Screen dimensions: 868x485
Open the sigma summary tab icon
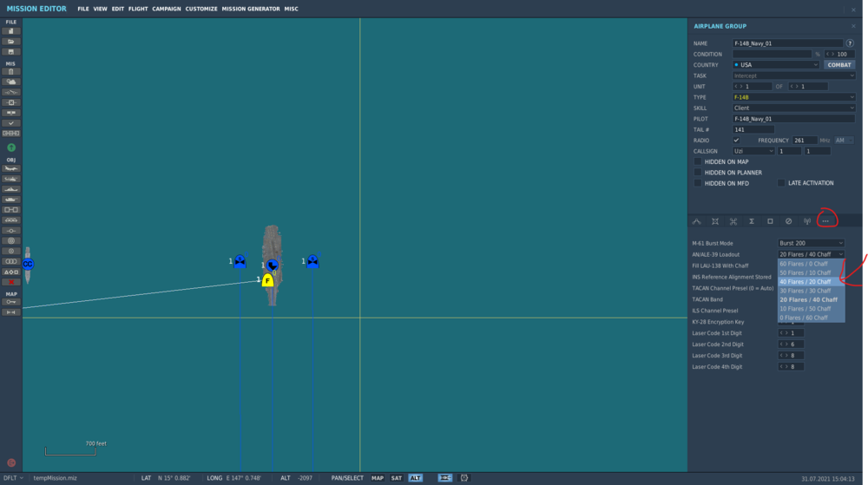752,221
